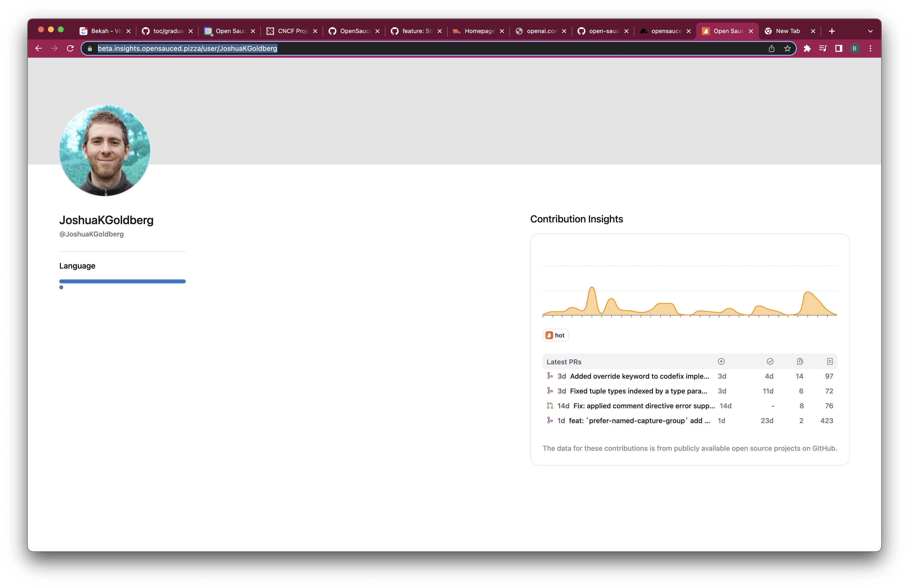The image size is (909, 588).
Task: Click the 423 lines value in last row
Action: [826, 420]
